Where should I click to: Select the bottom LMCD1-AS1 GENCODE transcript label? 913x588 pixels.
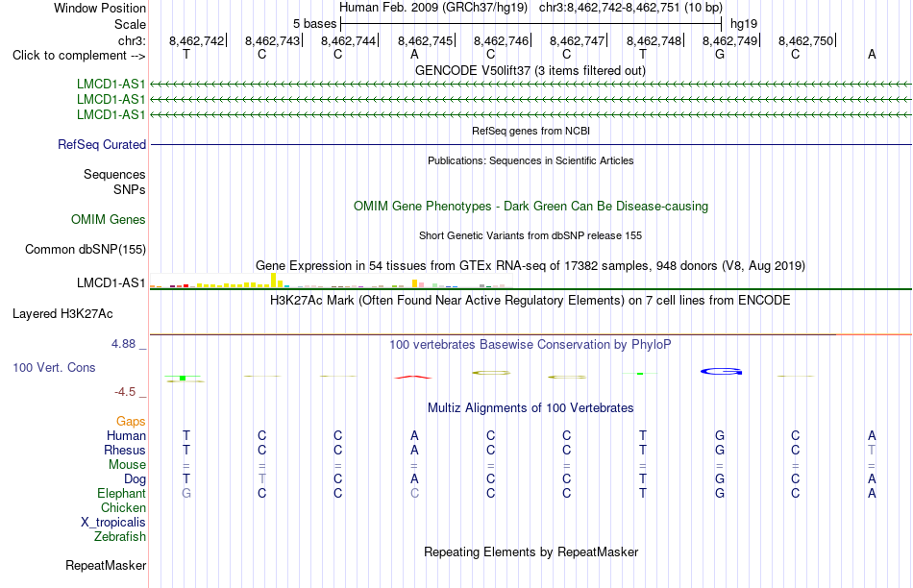(x=111, y=114)
